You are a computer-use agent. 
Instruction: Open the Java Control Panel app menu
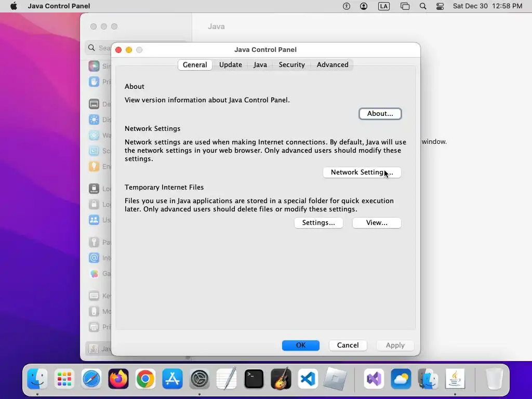[59, 6]
